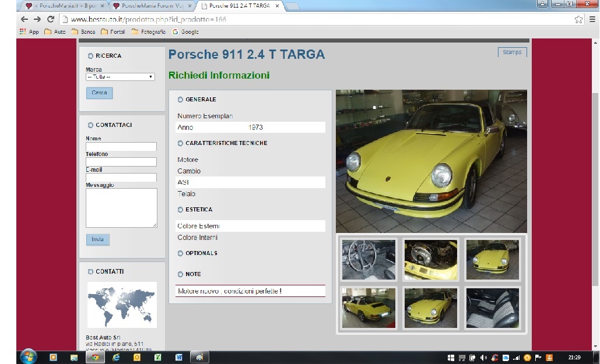The height and width of the screenshot is (364, 600).
Task: Click the Chrome taskbar icon
Action: pyautogui.click(x=95, y=358)
